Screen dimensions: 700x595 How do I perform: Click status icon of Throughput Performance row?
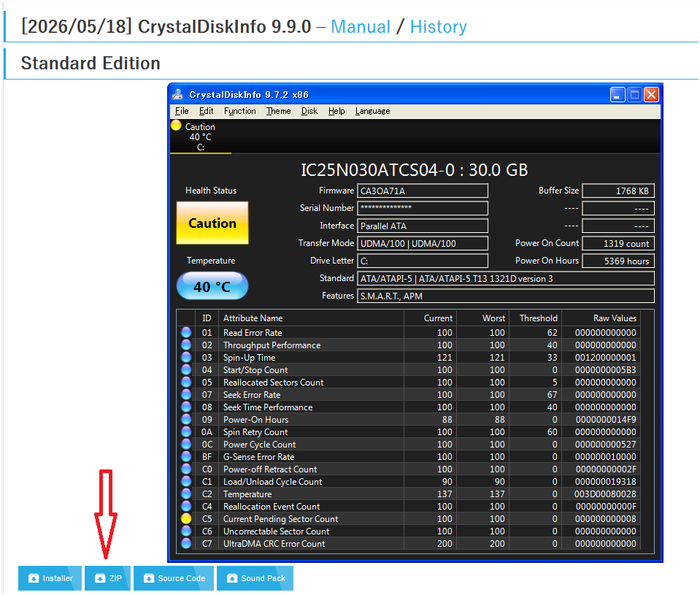186,345
